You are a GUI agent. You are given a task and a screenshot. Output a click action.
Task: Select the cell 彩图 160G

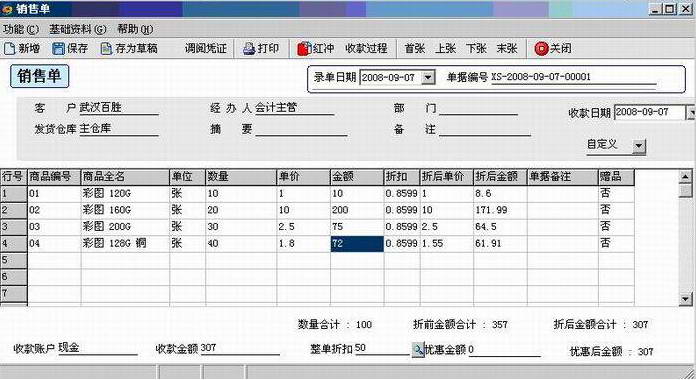pos(125,210)
